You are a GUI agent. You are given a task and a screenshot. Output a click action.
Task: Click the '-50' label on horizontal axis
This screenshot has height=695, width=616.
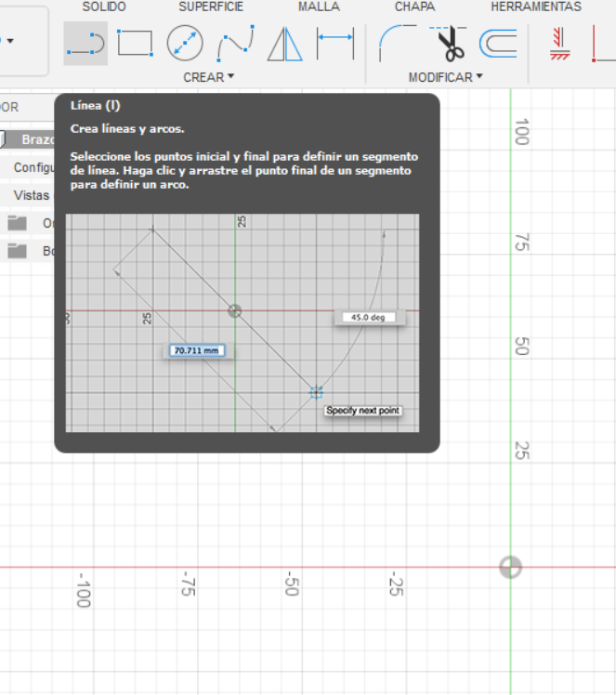point(291,584)
